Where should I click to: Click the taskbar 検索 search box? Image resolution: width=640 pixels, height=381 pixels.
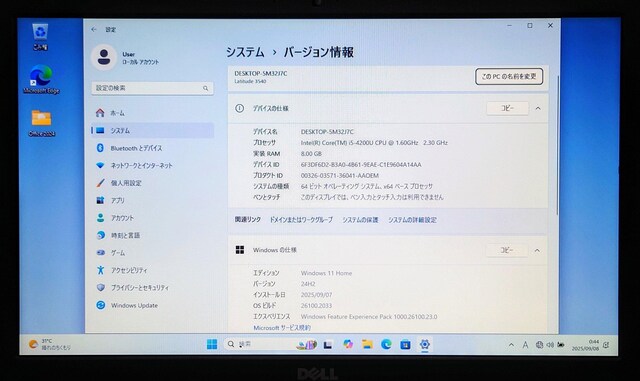pos(270,344)
